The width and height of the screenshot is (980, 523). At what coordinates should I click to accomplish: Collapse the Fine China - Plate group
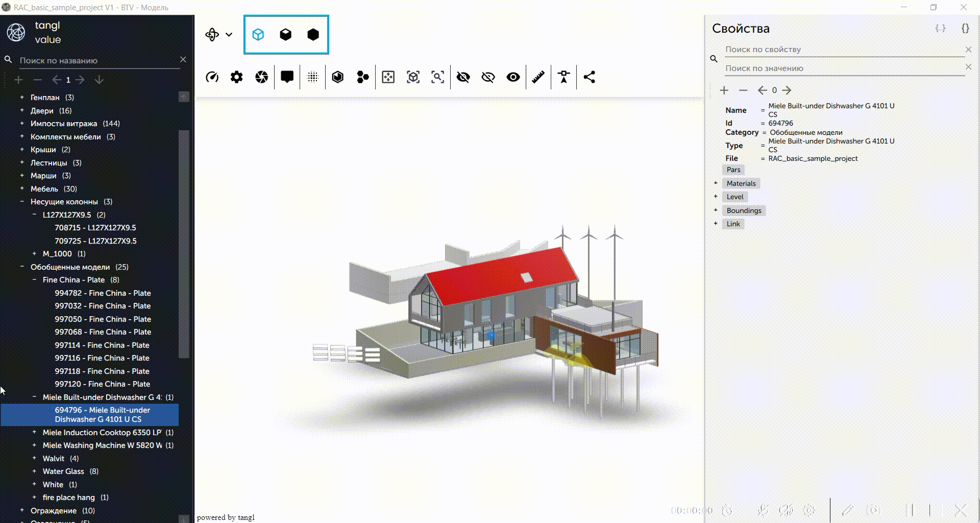pos(34,280)
